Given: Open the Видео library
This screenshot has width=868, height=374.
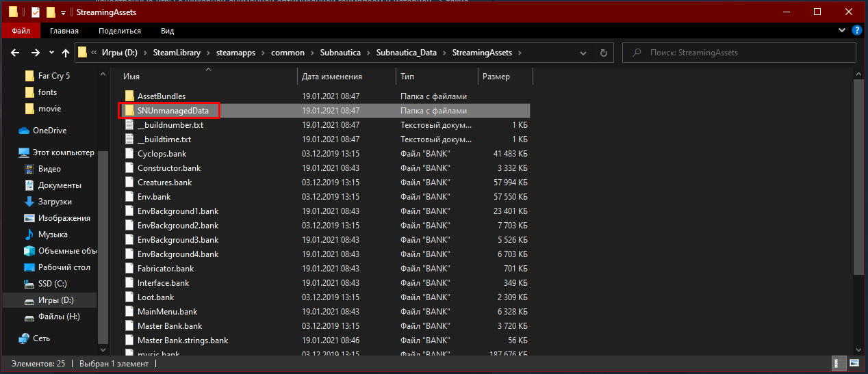Looking at the screenshot, I should 49,169.
